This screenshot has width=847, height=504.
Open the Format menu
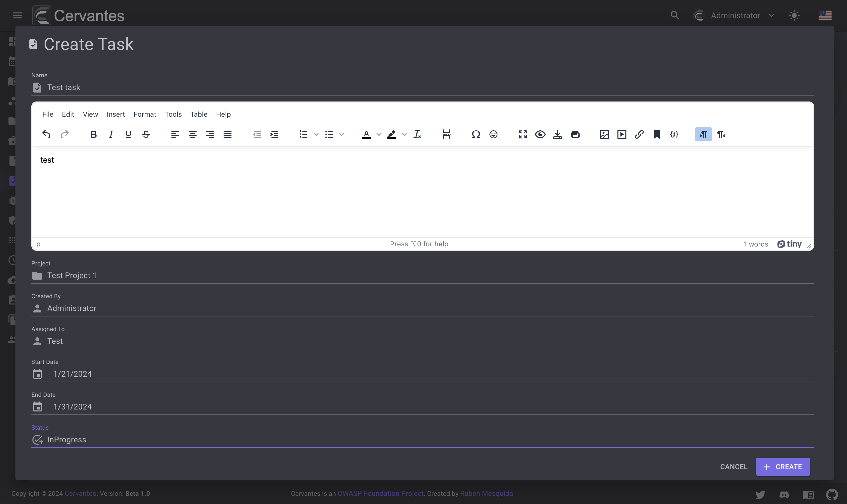tap(145, 114)
